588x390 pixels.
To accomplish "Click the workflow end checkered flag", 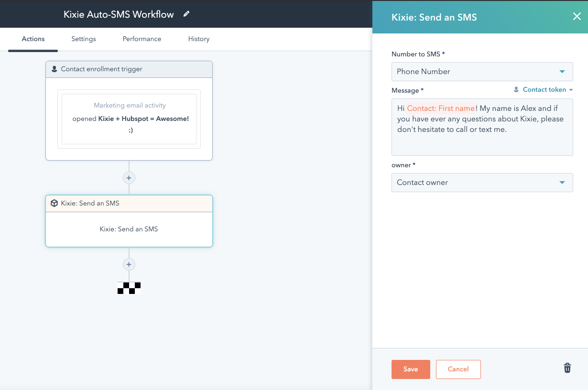I will (129, 288).
